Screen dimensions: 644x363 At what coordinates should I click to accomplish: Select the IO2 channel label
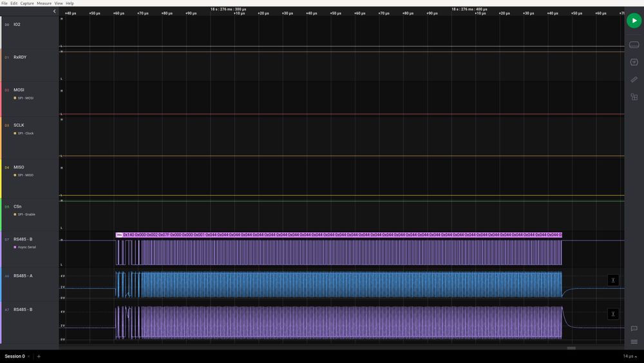[x=17, y=25]
